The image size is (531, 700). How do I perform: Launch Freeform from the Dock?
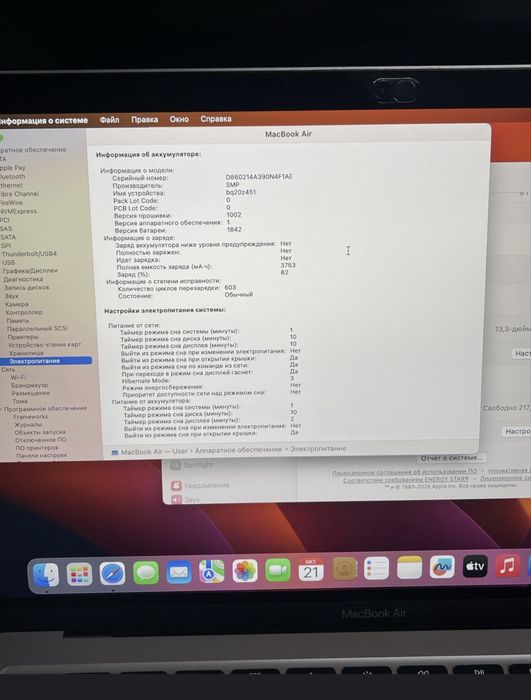442,567
